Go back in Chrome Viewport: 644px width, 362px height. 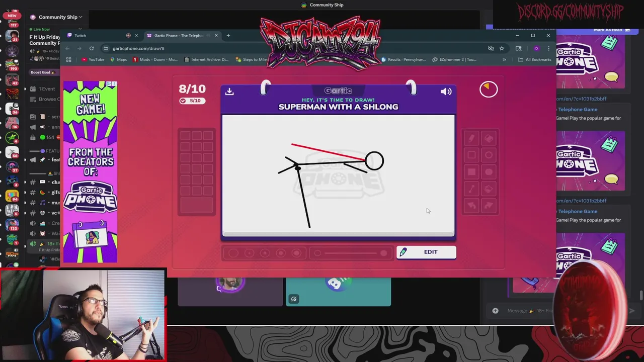point(67,48)
